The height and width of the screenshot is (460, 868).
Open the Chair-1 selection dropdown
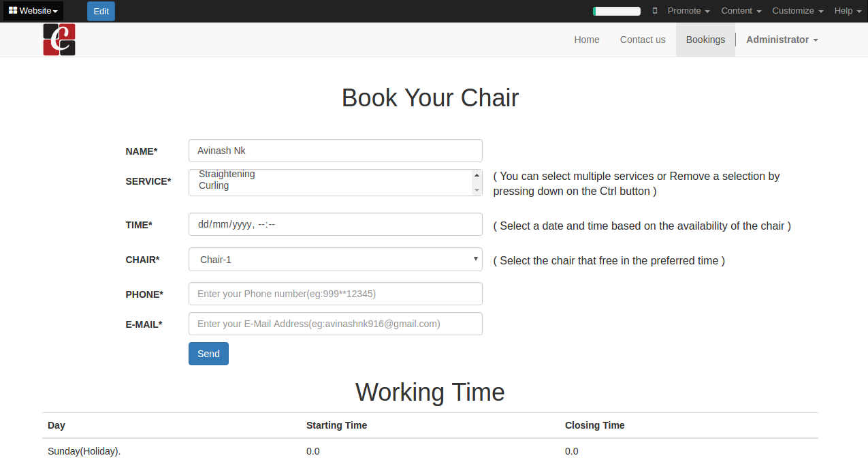click(335, 260)
